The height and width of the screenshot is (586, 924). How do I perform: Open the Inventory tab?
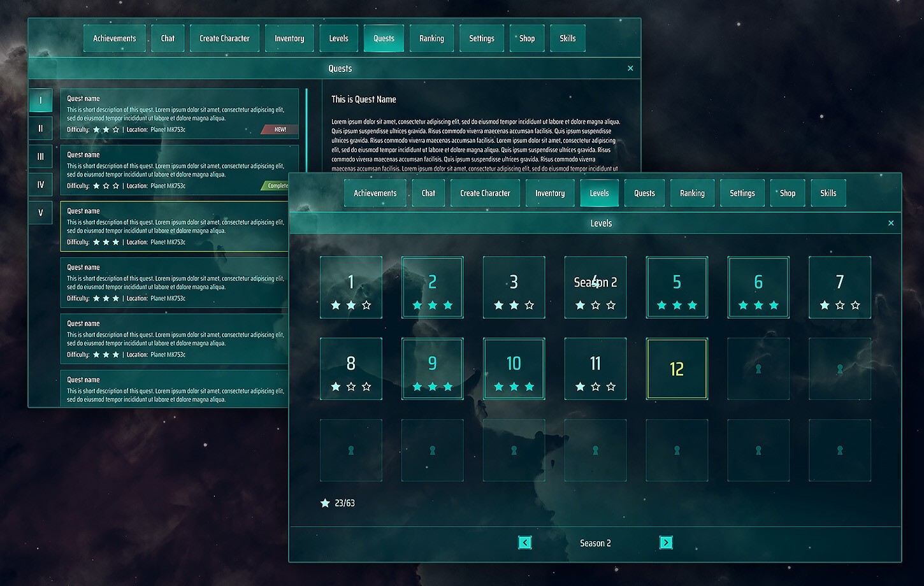(x=549, y=193)
